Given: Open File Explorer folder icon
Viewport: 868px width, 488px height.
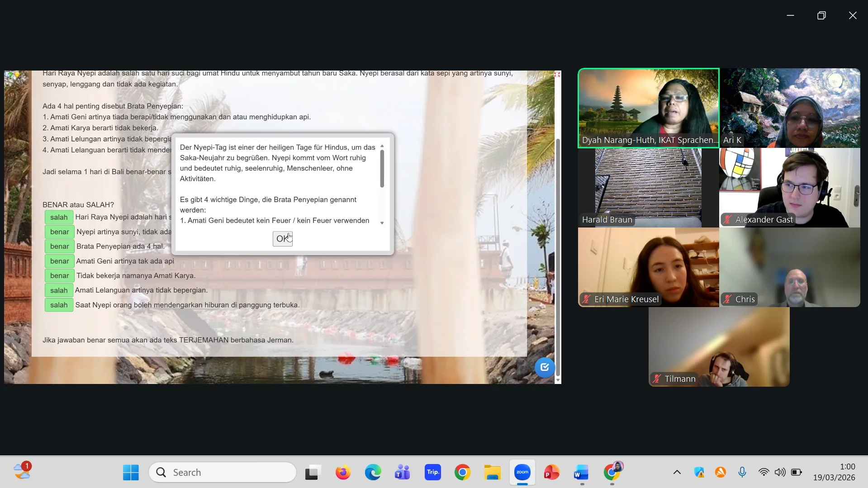Looking at the screenshot, I should pyautogui.click(x=492, y=473).
